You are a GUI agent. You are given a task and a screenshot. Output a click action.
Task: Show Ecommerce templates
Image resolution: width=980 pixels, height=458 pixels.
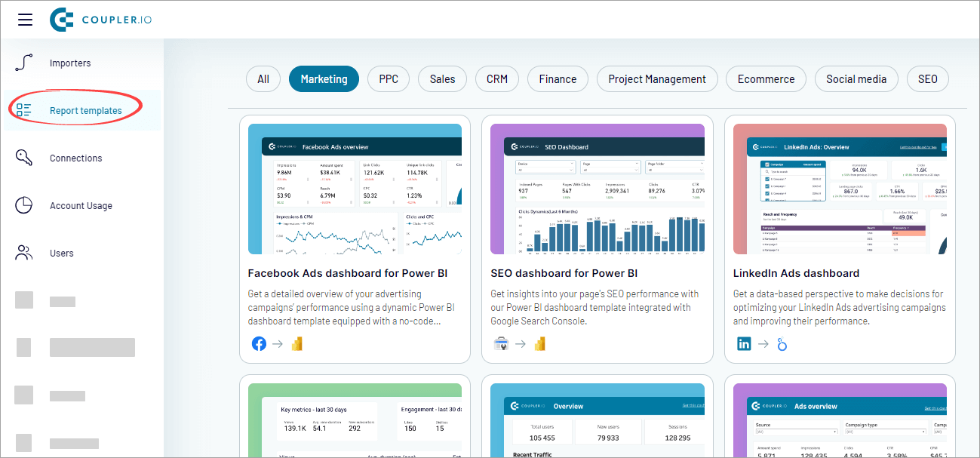(766, 79)
